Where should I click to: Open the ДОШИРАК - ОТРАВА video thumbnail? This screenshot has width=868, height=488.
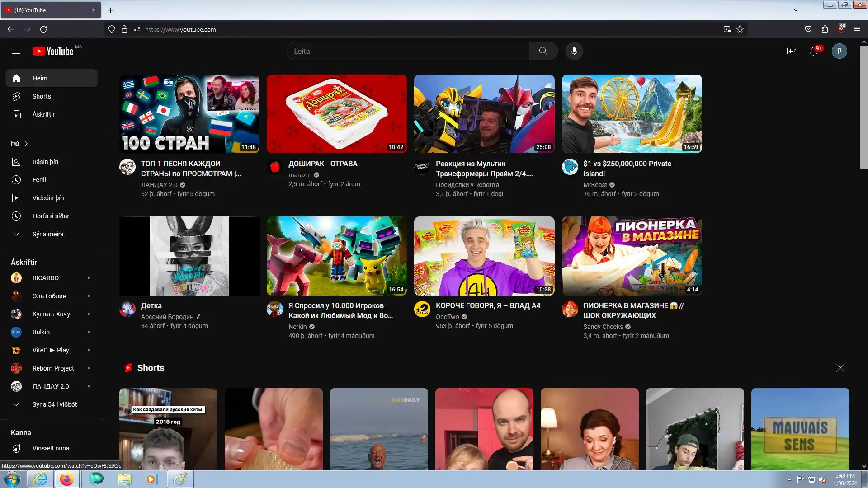[336, 114]
